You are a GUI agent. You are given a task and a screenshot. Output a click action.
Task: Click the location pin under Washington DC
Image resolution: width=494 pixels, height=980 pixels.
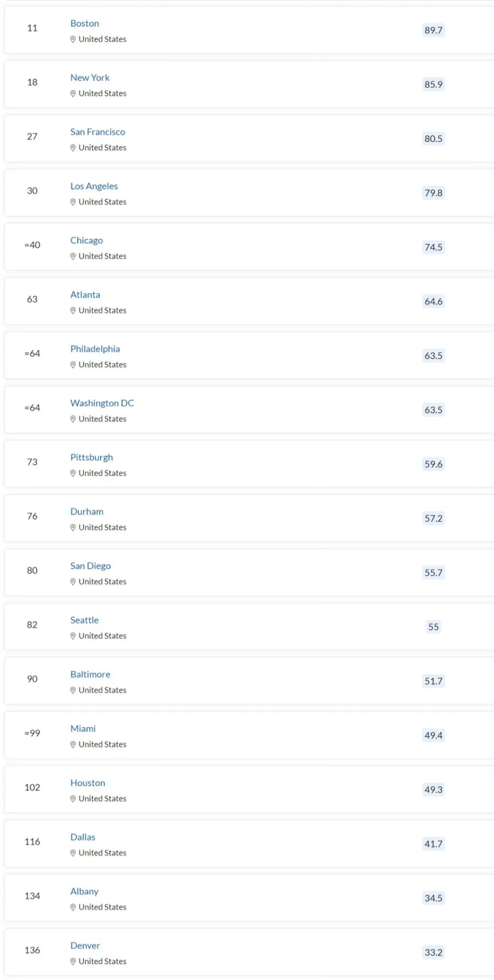click(73, 419)
